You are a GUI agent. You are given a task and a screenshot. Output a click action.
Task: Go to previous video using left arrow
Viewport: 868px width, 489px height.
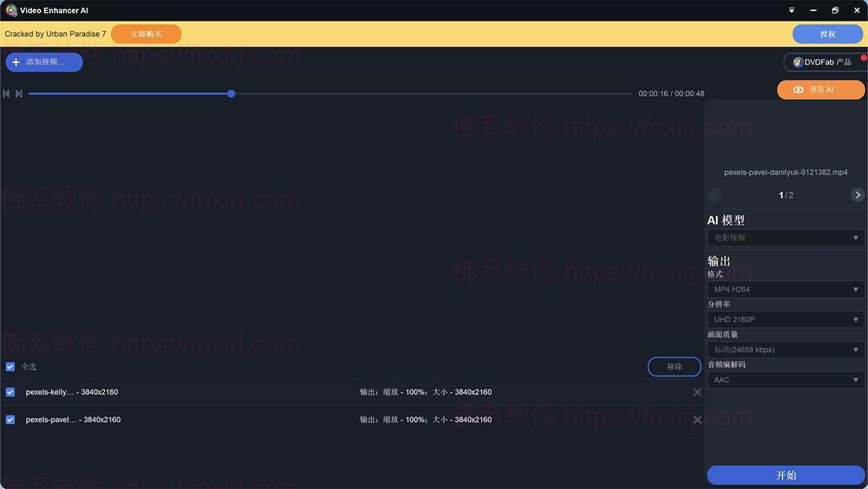click(715, 195)
